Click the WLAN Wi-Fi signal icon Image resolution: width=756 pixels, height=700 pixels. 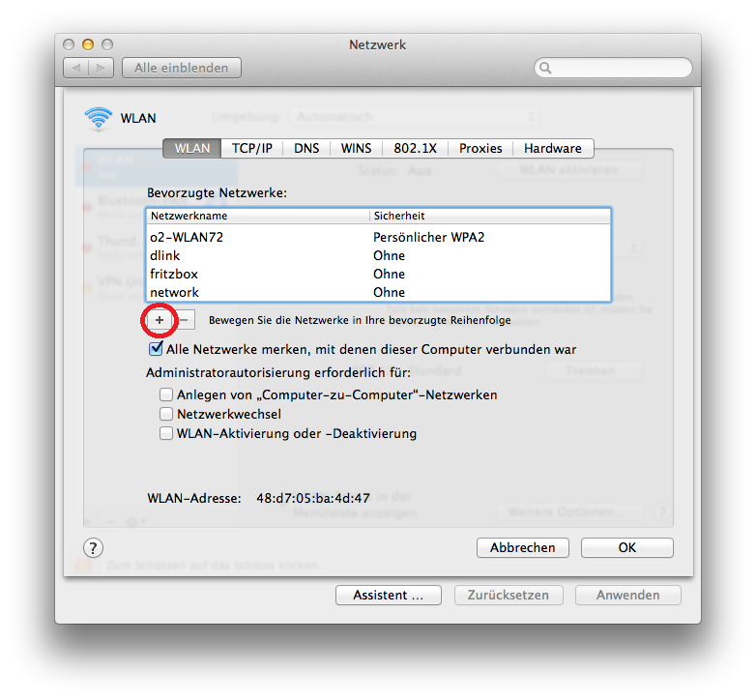(99, 118)
